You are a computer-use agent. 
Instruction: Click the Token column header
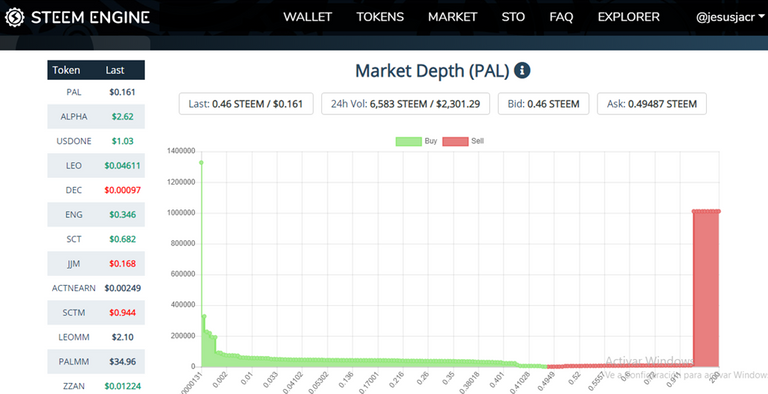tap(66, 70)
